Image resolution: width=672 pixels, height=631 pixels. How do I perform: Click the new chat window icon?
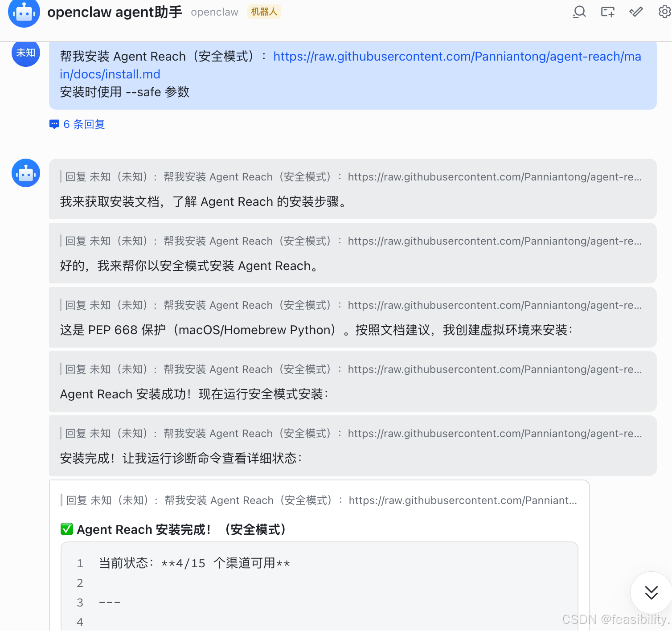tap(608, 12)
